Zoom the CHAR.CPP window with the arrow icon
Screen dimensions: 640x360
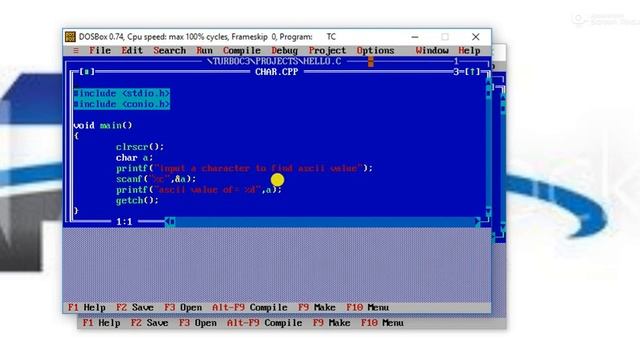pos(473,72)
